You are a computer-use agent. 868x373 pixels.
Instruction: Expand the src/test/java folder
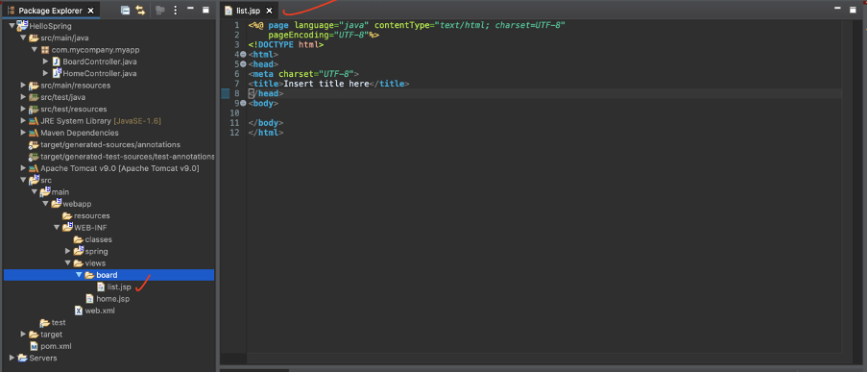click(x=23, y=97)
